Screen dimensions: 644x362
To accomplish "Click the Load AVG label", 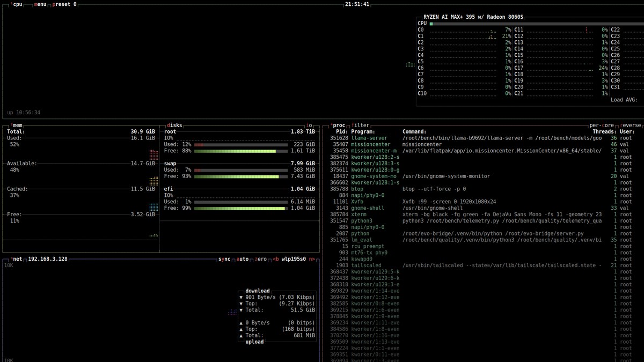I will [624, 100].
